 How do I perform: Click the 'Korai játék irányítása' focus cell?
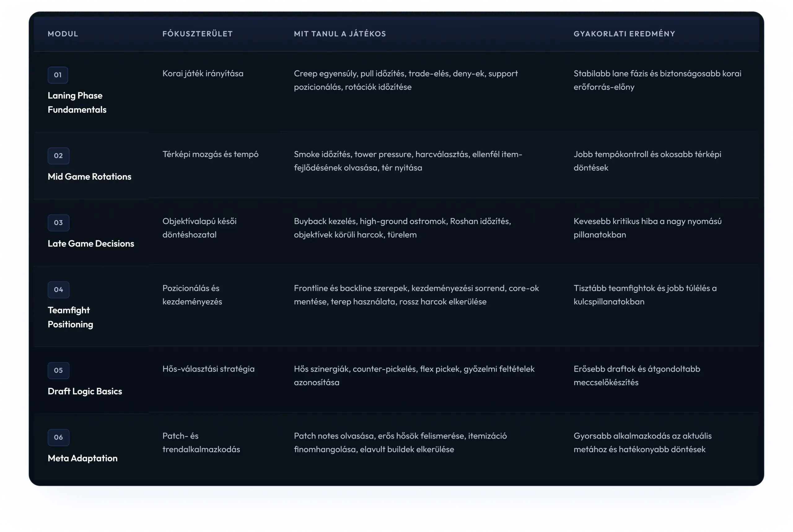click(x=203, y=74)
